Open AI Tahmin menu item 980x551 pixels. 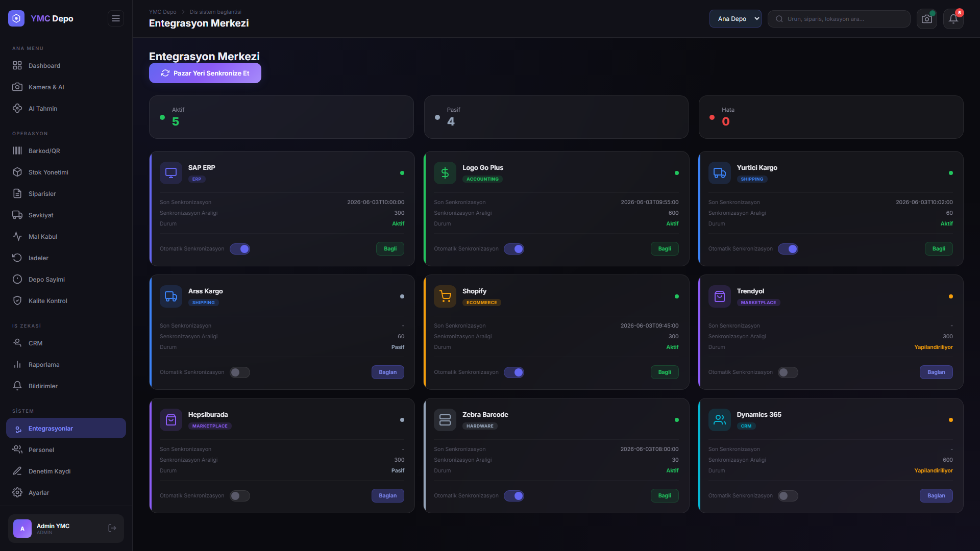click(x=66, y=109)
